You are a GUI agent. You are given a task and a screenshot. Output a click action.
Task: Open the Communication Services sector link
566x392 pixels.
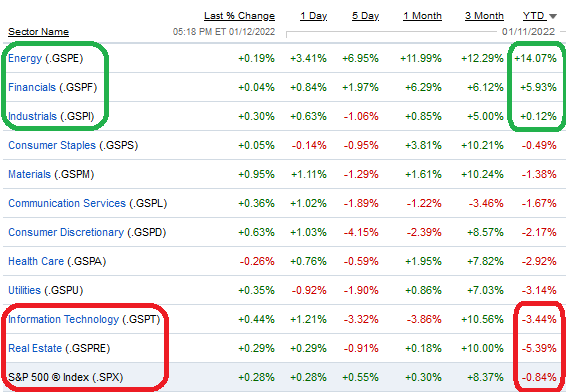(x=67, y=203)
